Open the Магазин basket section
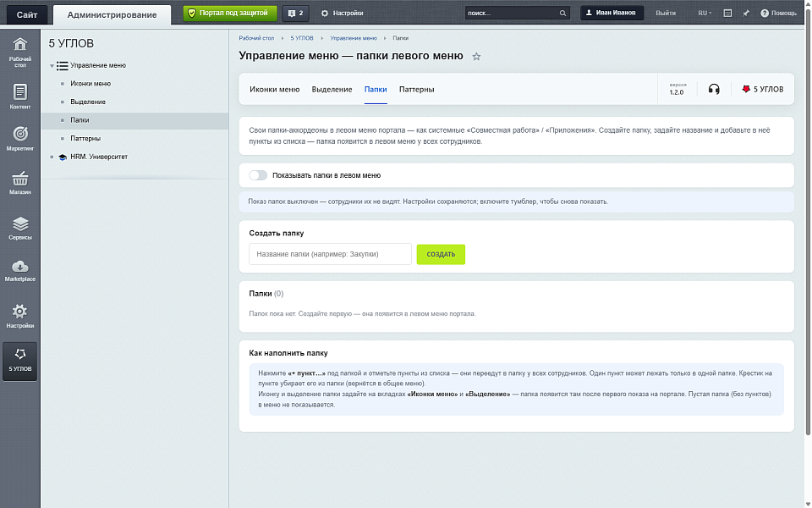The width and height of the screenshot is (812, 508). click(x=20, y=183)
